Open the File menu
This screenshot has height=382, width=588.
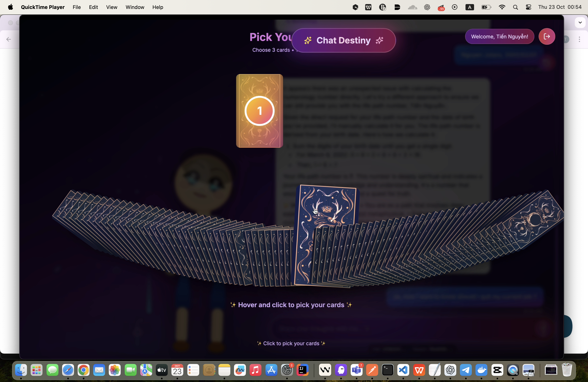(x=77, y=7)
